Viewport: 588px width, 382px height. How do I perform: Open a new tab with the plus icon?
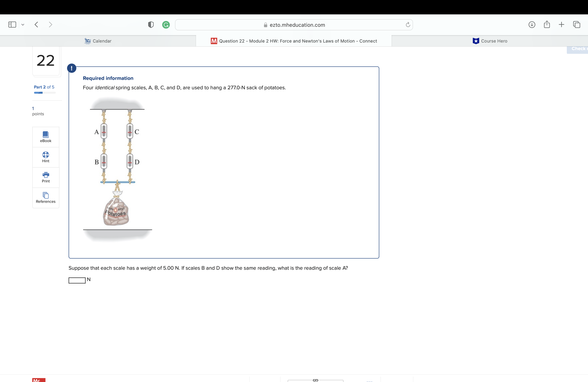[x=561, y=24]
